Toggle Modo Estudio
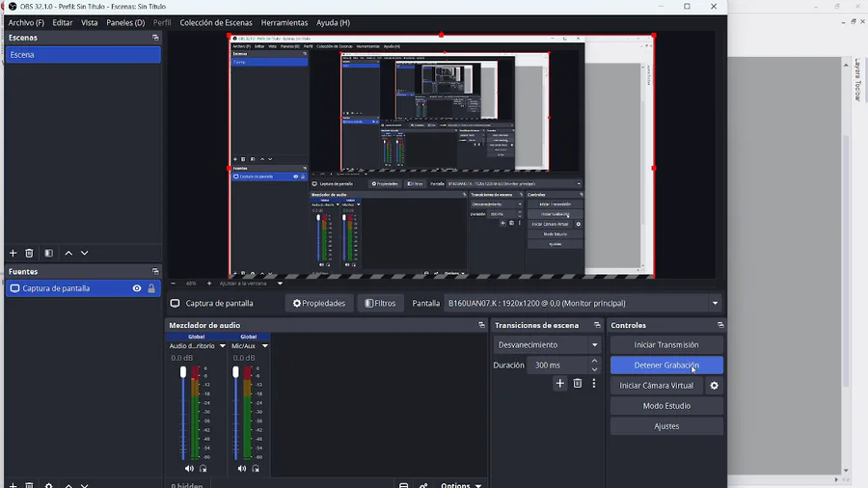868x488 pixels. 666,406
